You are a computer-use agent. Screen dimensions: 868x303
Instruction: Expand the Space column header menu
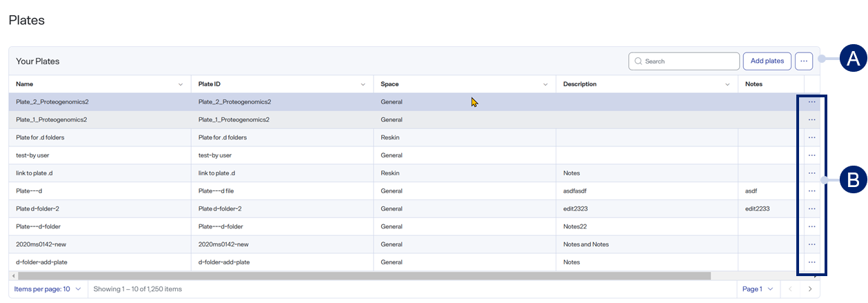coord(545,84)
